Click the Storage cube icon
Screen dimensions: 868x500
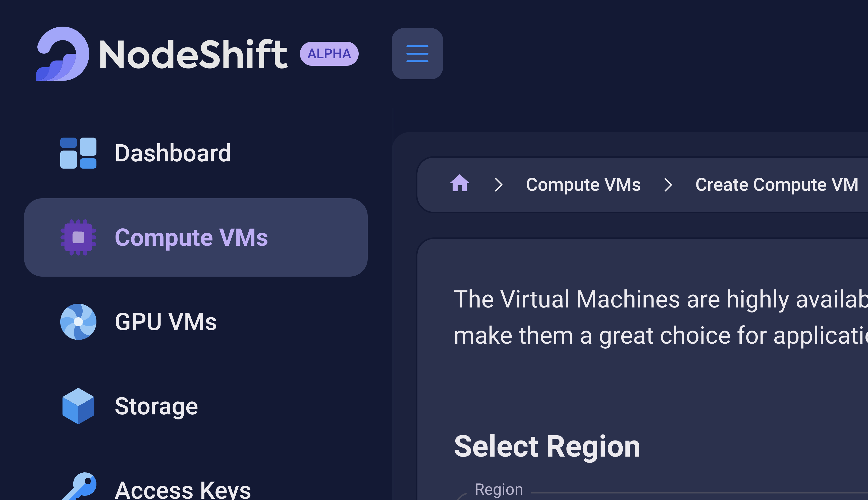(78, 406)
